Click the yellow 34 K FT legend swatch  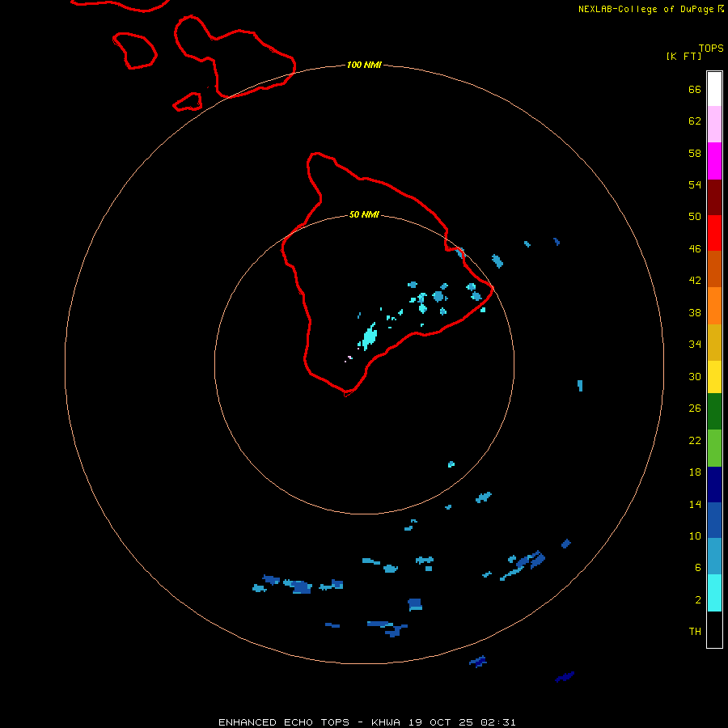tap(714, 377)
